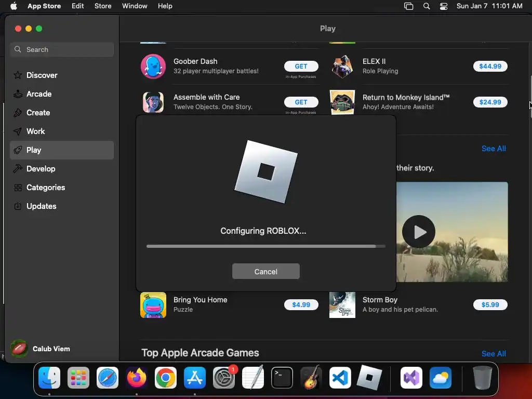532x399 pixels.
Task: Select Play in the sidebar
Action: pos(62,150)
